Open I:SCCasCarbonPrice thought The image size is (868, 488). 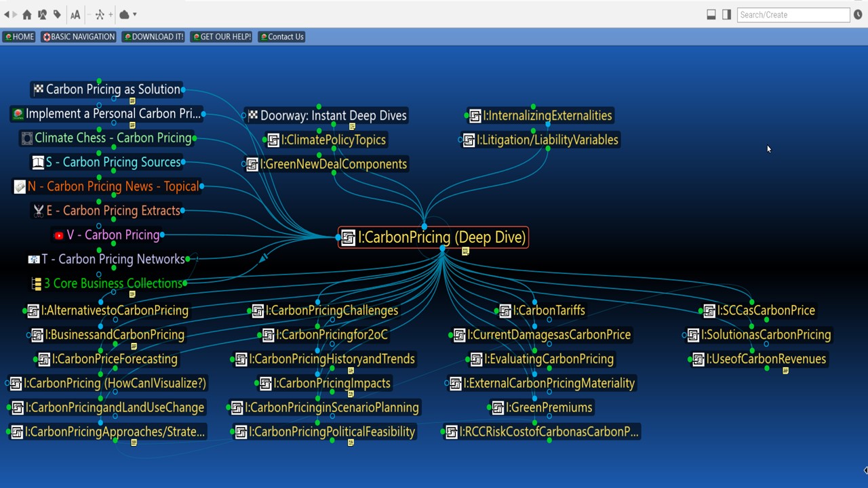(x=759, y=310)
